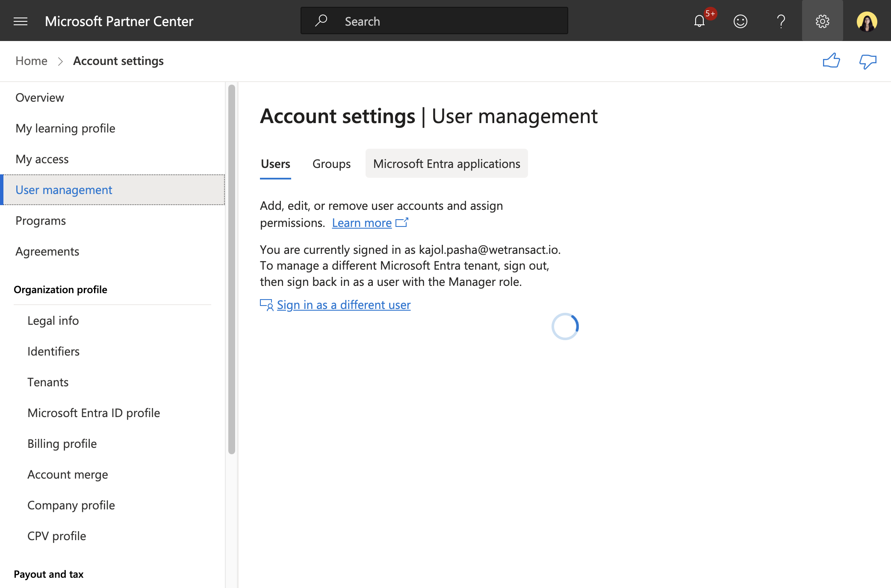Switch to the Groups tab
Viewport: 891px width, 588px height.
(331, 164)
